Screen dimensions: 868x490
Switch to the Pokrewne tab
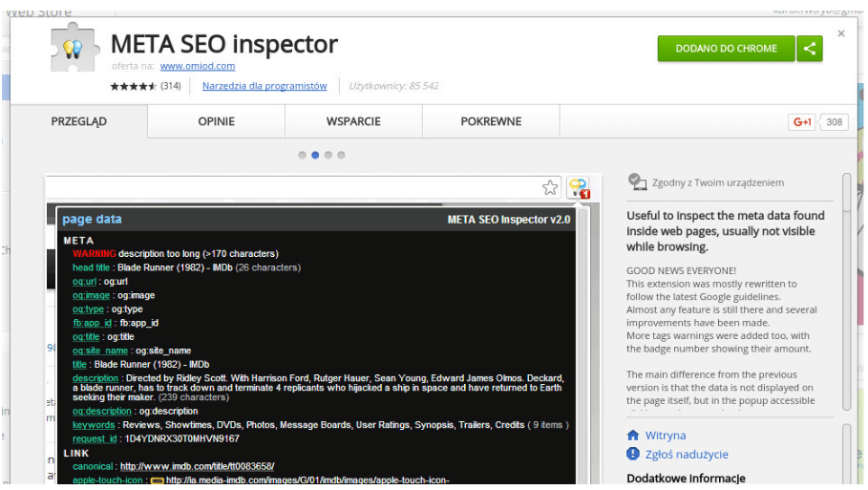[x=491, y=121]
